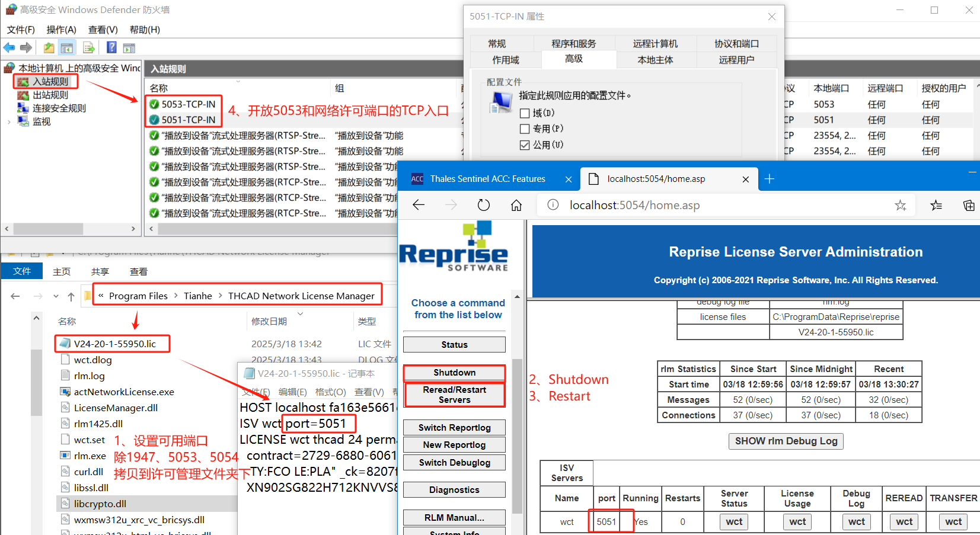
Task: Sort rules by the 组 column header
Action: click(340, 88)
